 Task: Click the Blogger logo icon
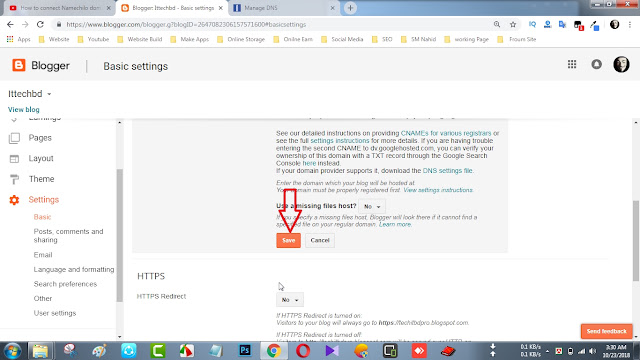click(19, 65)
